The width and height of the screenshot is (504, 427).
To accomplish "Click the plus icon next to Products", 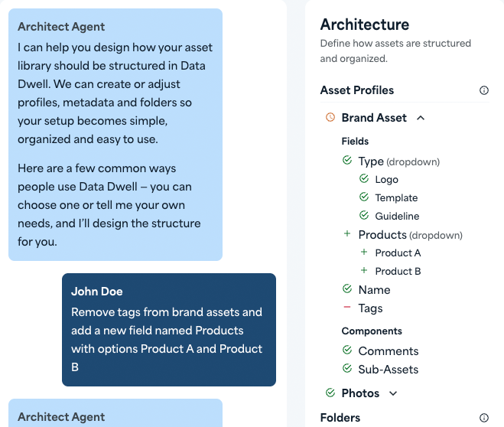I will pos(347,234).
